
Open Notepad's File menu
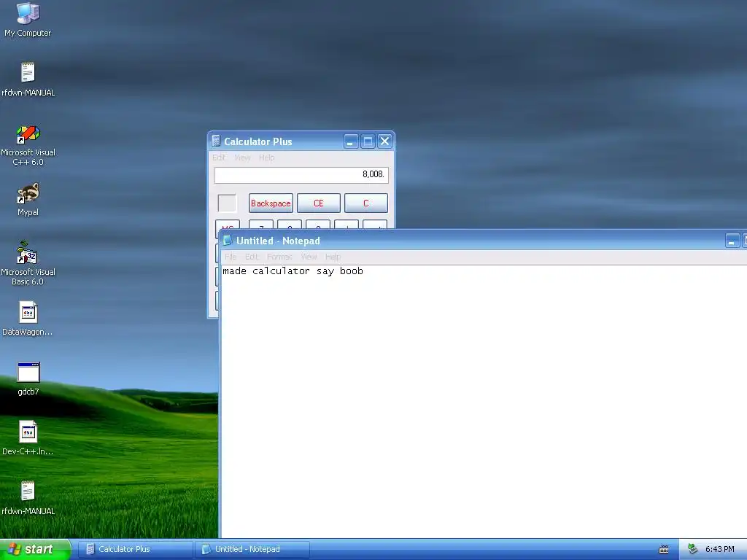pos(231,257)
